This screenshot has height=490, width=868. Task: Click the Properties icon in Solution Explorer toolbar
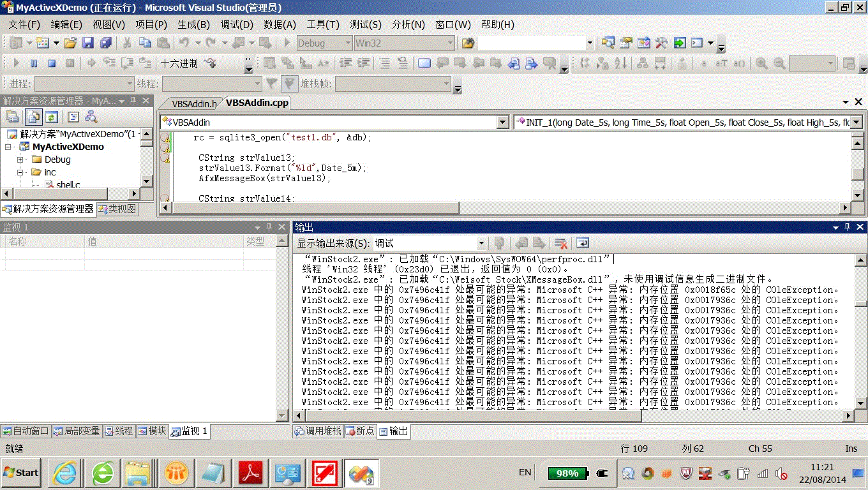click(12, 117)
